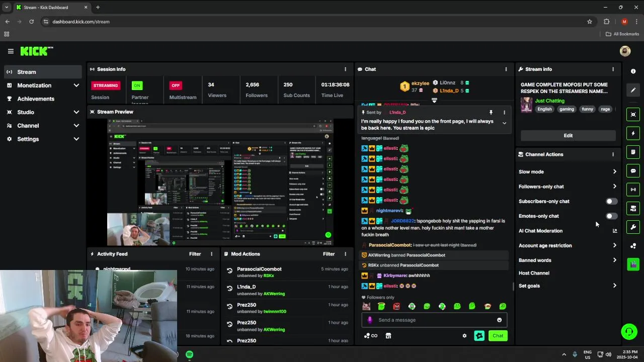Open Stream info three-dot menu

tap(613, 69)
